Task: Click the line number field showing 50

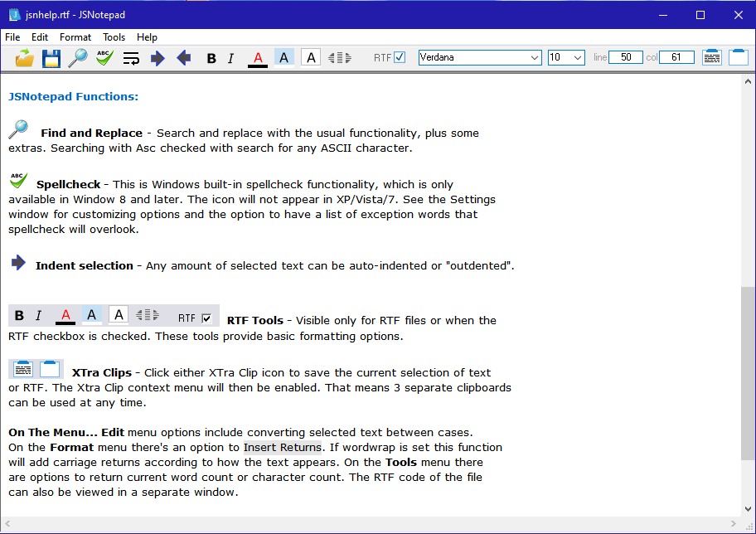Action: [x=626, y=57]
